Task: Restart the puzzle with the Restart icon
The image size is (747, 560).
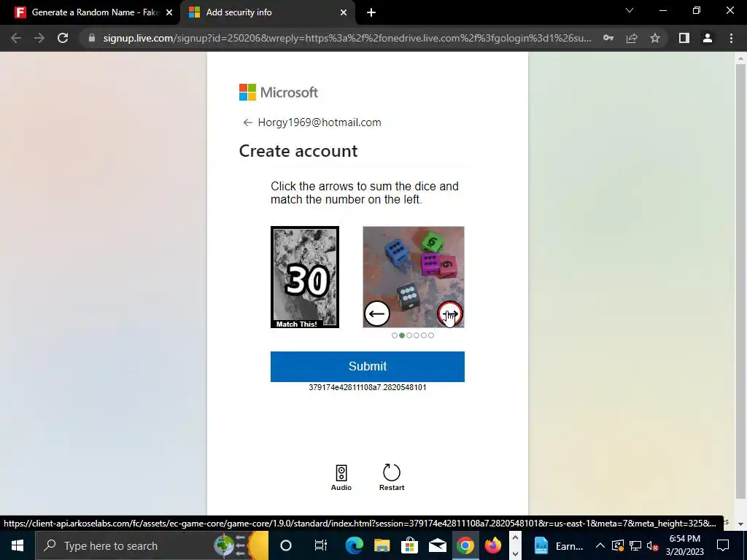Action: tap(392, 478)
